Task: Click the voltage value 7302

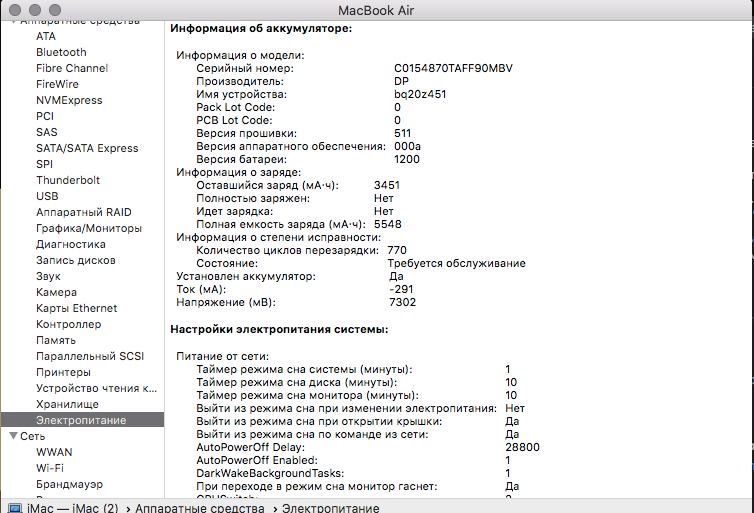Action: coord(402,302)
